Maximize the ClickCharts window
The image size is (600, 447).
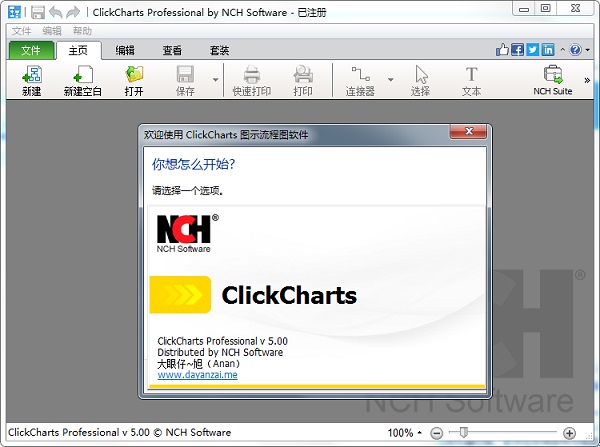(546, 8)
